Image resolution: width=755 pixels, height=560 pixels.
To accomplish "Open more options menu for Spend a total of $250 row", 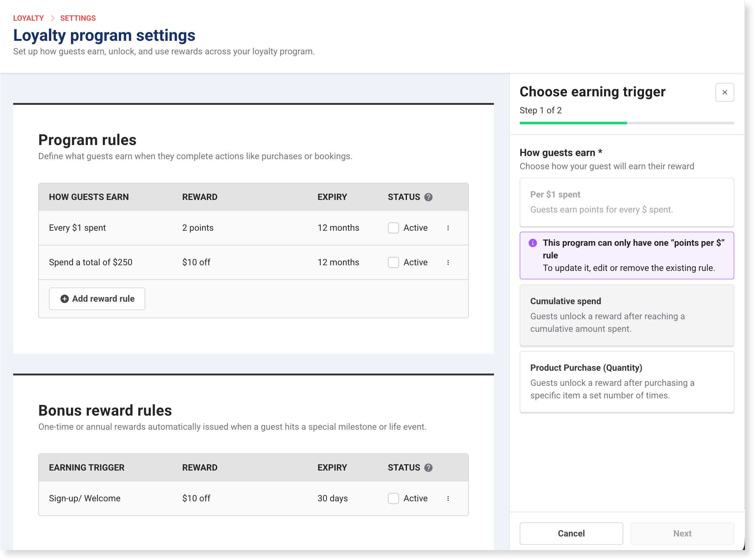I will pos(448,262).
